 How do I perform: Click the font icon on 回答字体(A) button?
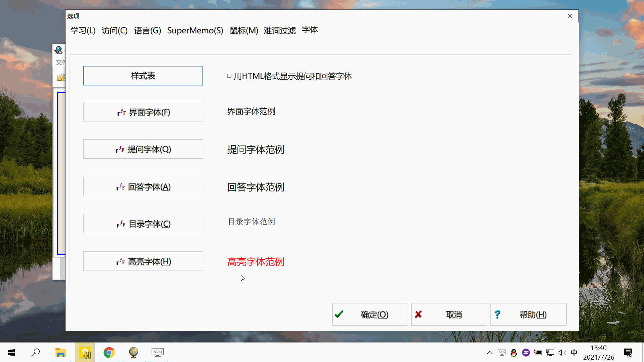(120, 187)
